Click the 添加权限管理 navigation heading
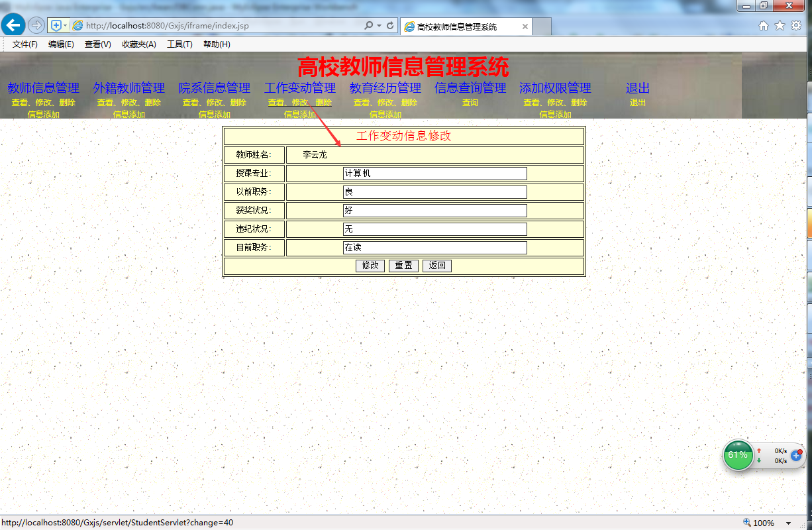 555,87
